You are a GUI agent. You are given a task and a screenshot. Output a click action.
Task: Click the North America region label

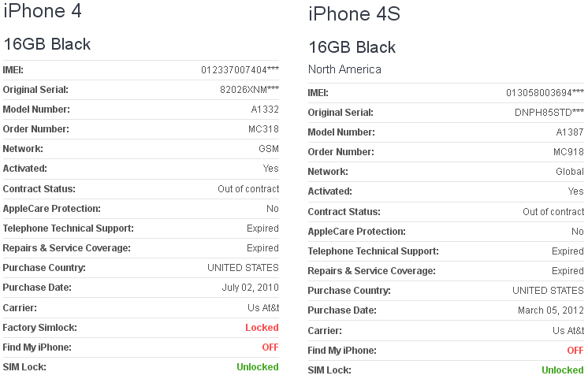click(344, 69)
